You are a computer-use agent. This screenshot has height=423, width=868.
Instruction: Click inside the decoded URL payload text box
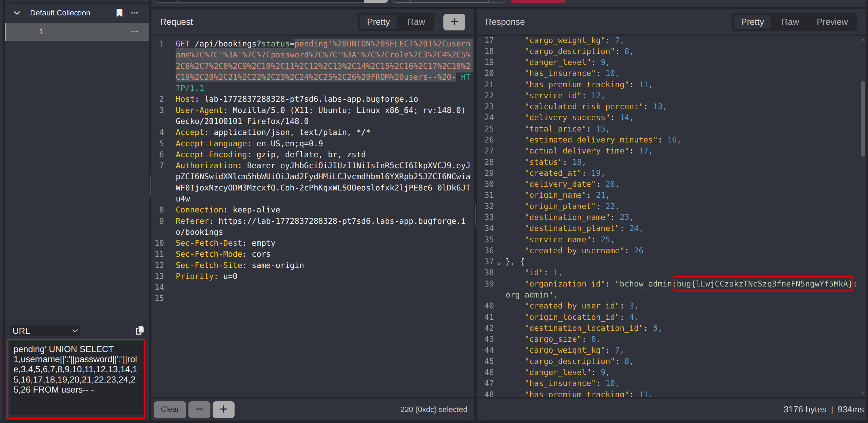tap(76, 378)
